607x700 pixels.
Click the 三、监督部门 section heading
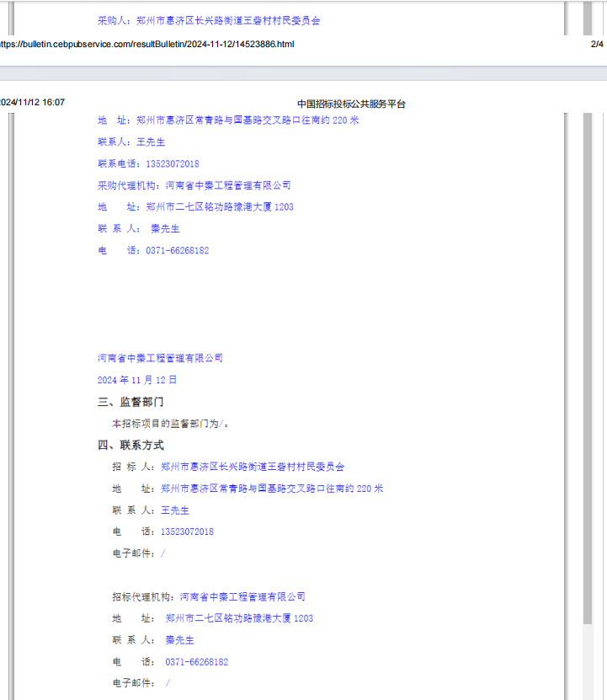coord(130,402)
